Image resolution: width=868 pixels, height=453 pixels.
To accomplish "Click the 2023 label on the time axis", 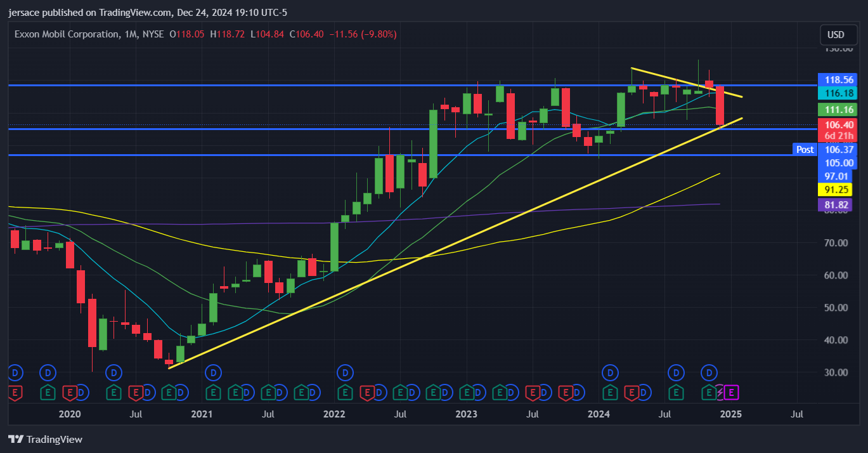I will tap(467, 414).
